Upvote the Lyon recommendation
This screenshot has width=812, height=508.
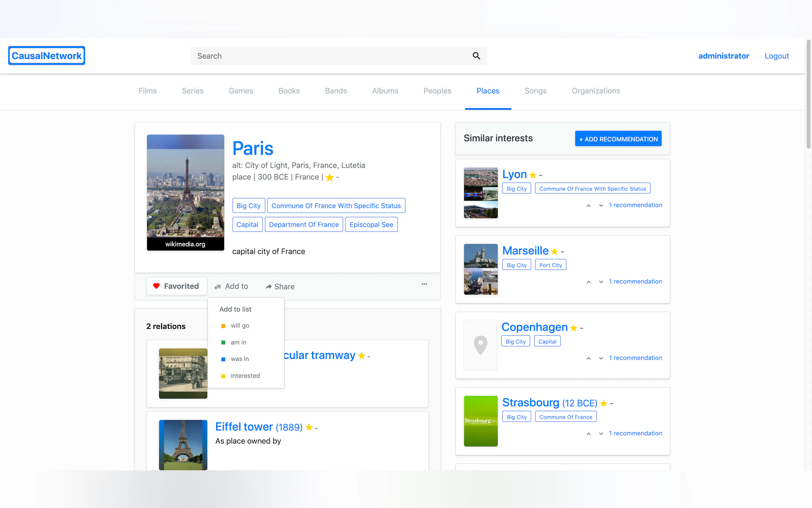click(588, 206)
